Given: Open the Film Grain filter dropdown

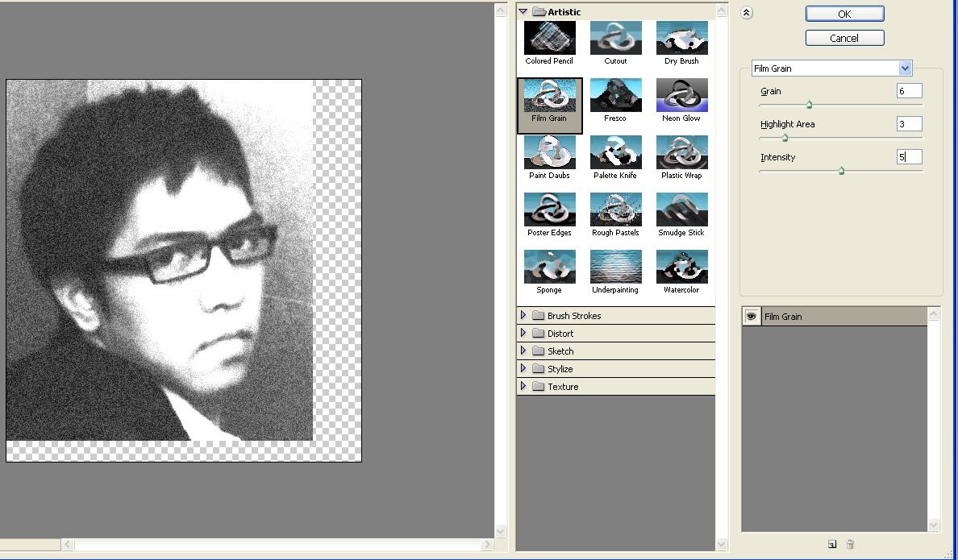Looking at the screenshot, I should (905, 68).
